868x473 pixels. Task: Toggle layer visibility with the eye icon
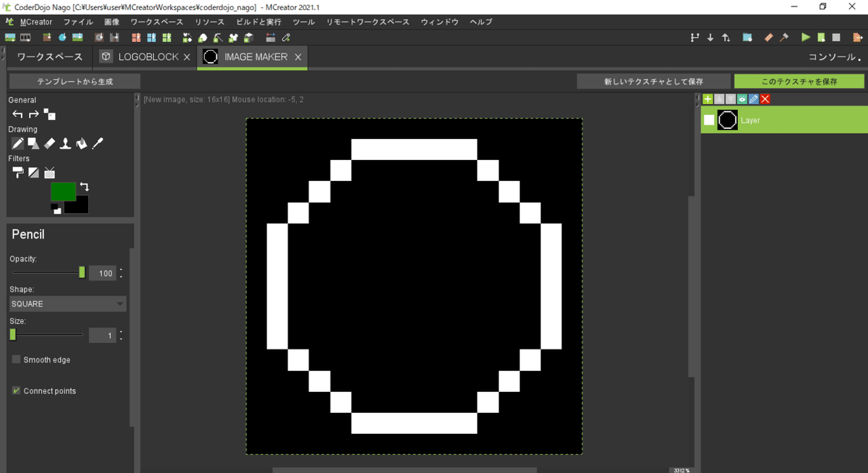[x=742, y=99]
